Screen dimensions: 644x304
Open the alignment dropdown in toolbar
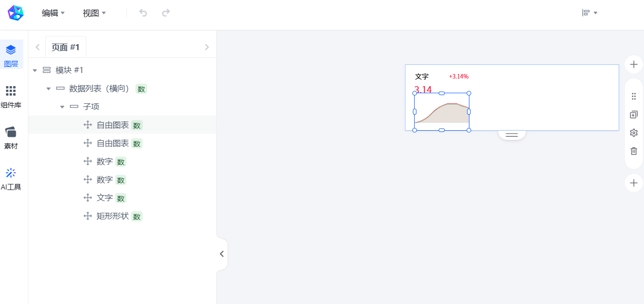tap(589, 13)
